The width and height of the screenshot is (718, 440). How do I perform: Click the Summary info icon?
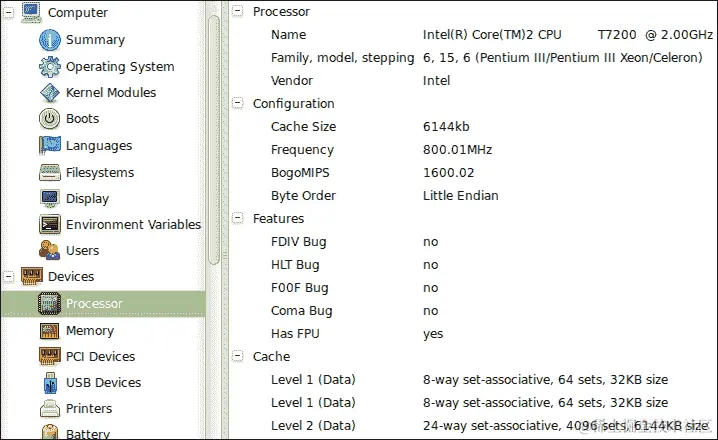tap(49, 40)
